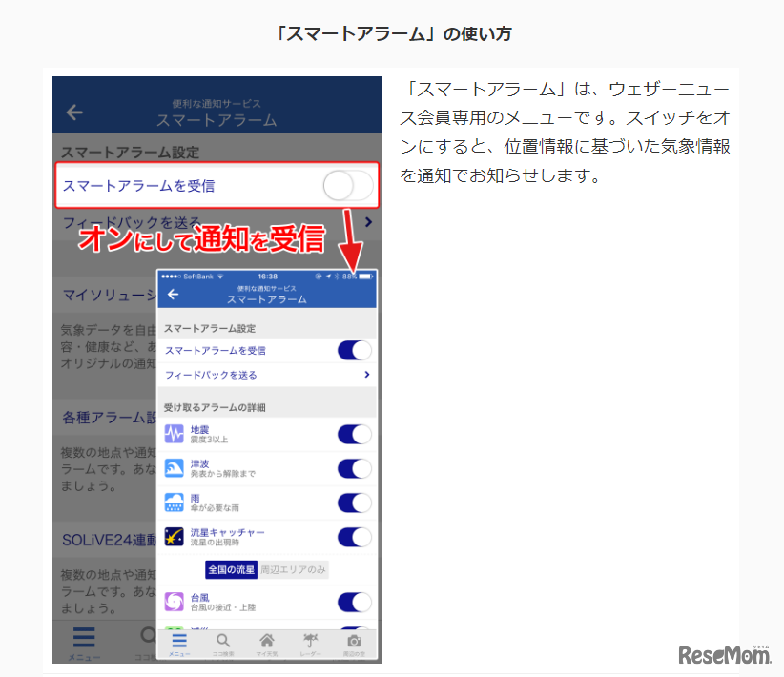Viewport: 784px width, 677px height.
Task: Select the 地震 earthquake alarm icon
Action: click(x=174, y=434)
